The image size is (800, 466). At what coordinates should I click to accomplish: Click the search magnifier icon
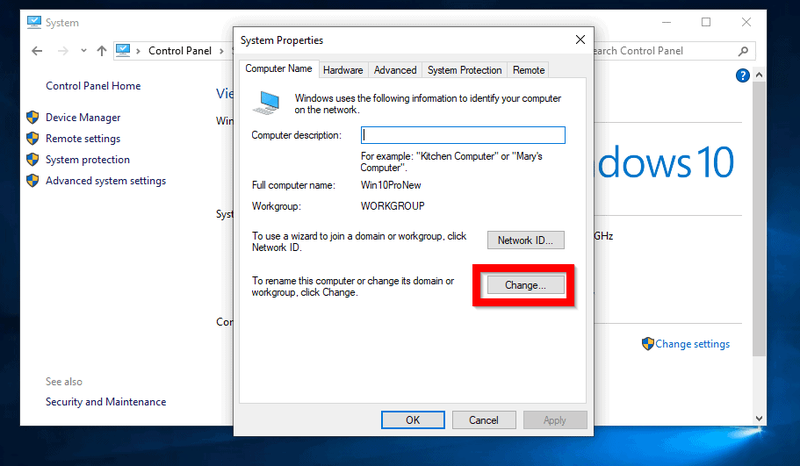(x=743, y=51)
